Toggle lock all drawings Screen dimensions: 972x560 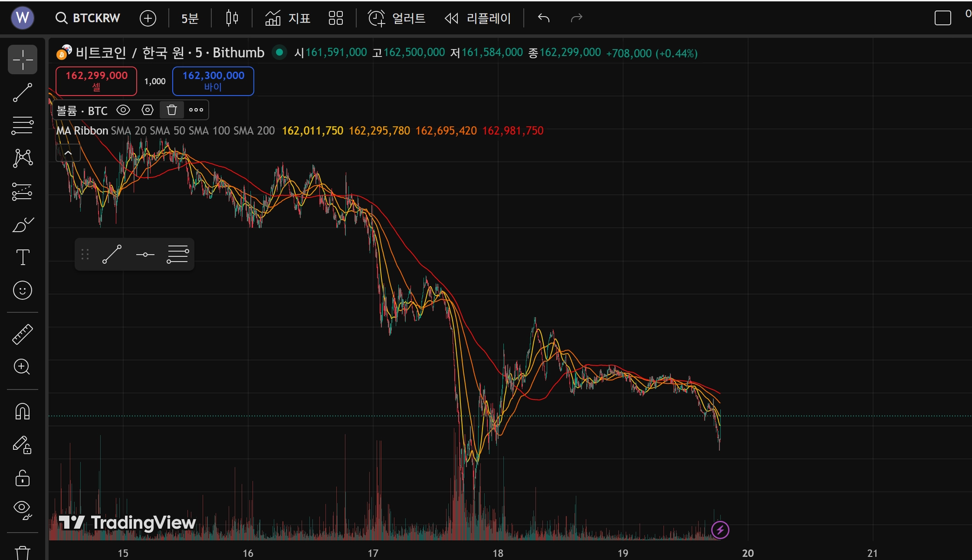tap(22, 478)
